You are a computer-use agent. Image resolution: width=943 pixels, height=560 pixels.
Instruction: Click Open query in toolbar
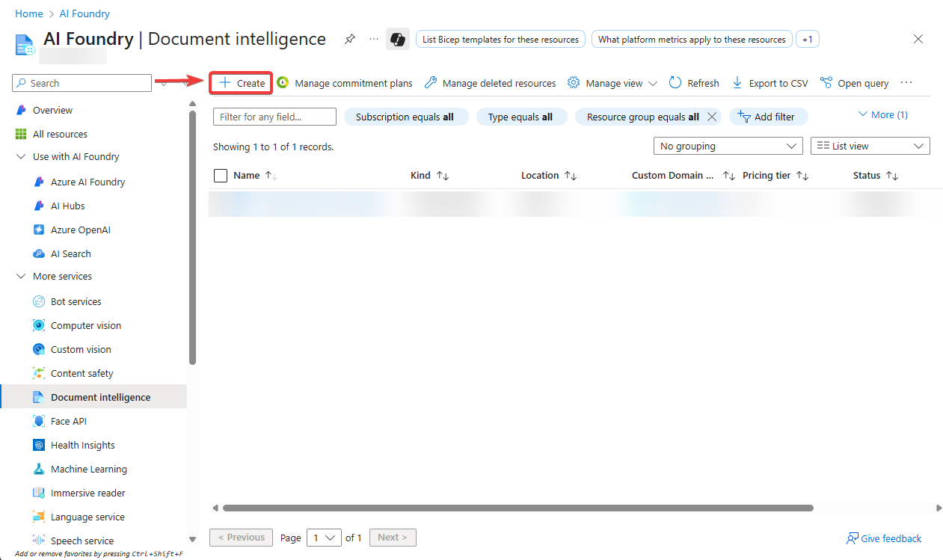854,83
